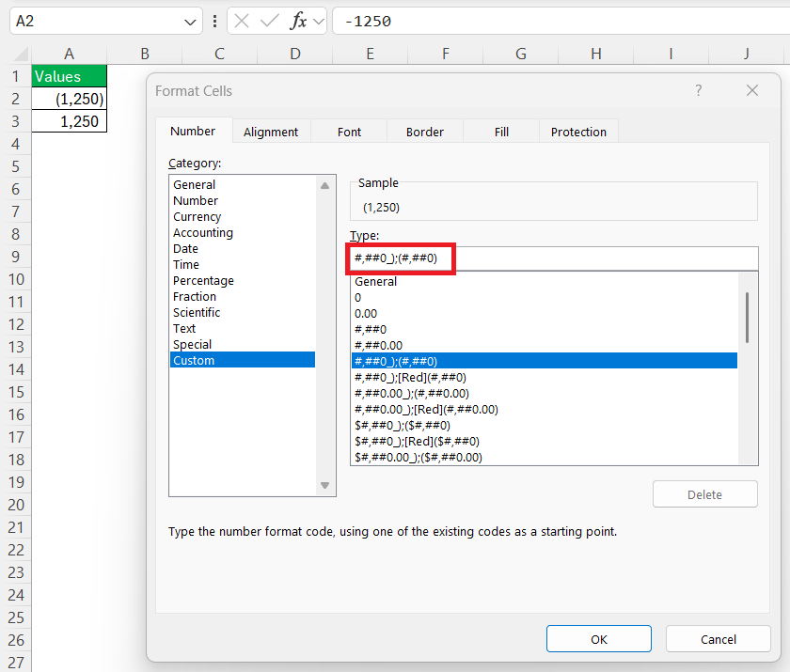Click the Category list scroll down arrow
This screenshot has height=672, width=790.
tap(325, 485)
